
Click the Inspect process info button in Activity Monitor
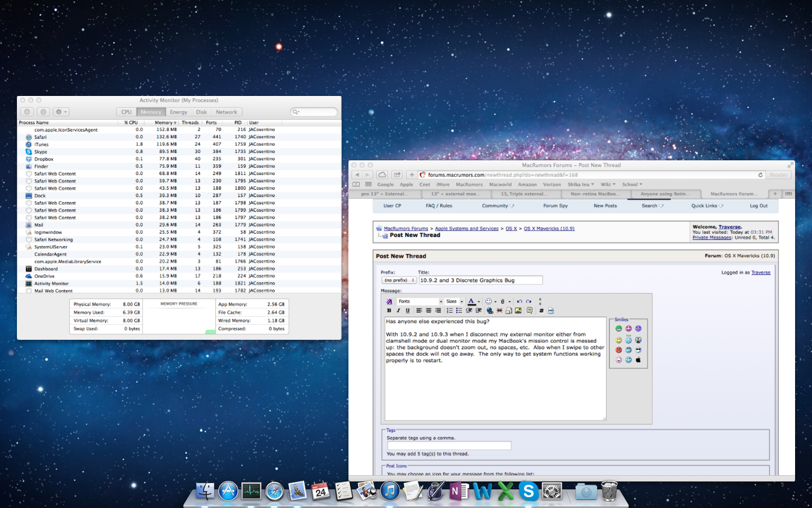click(43, 112)
